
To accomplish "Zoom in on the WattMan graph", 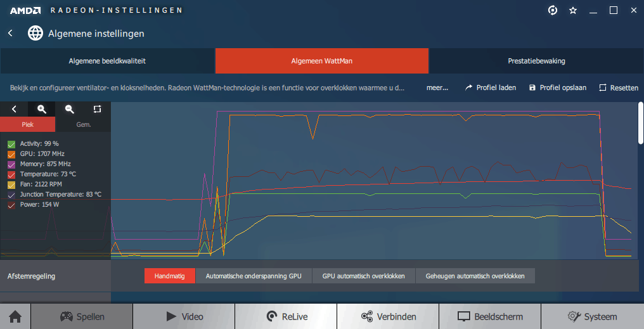I will click(x=41, y=109).
